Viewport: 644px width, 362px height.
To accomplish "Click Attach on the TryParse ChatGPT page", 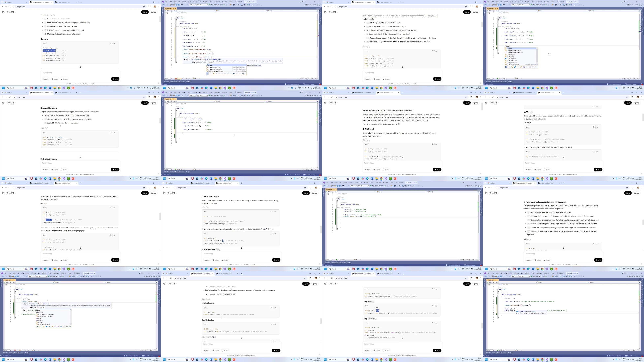I will 367,351.
